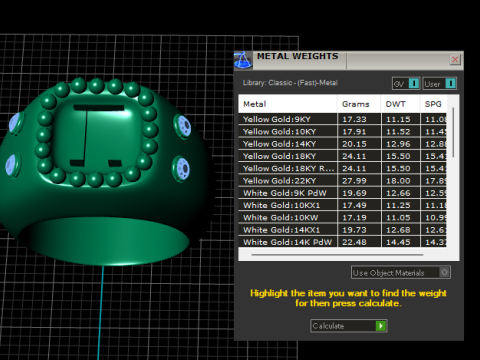
Task: Close the Metal Weights panel
Action: 455,60
